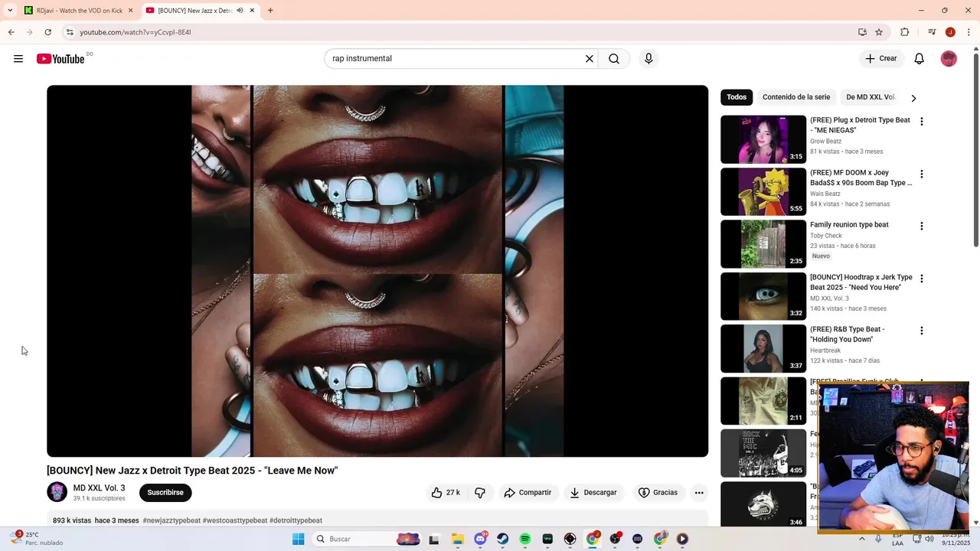Open options for Holding You Down video
This screenshot has height=551, width=980.
tap(922, 331)
